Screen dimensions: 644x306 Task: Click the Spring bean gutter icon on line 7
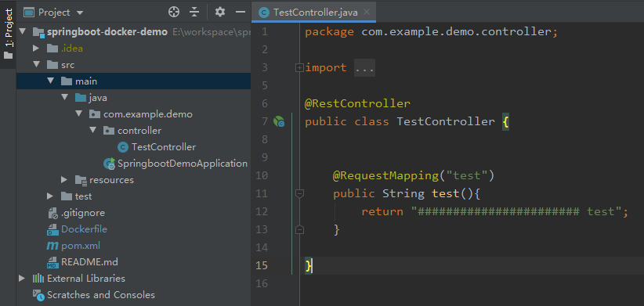pyautogui.click(x=279, y=122)
